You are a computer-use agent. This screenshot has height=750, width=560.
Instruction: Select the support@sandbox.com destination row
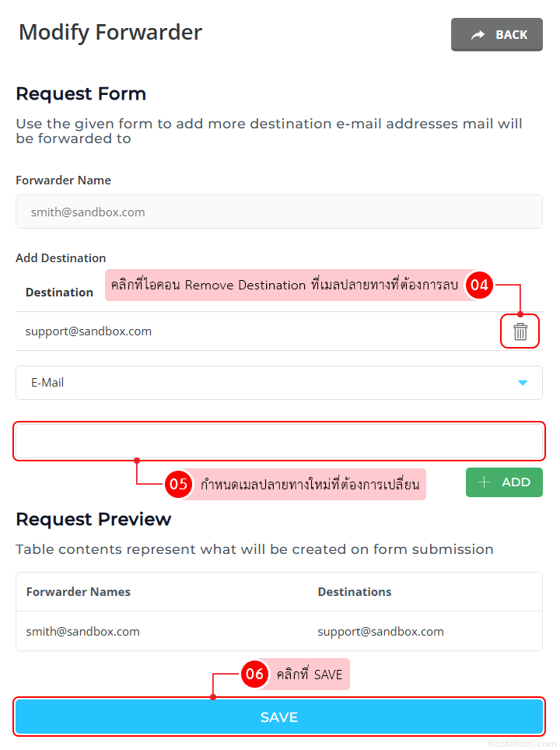pos(89,331)
